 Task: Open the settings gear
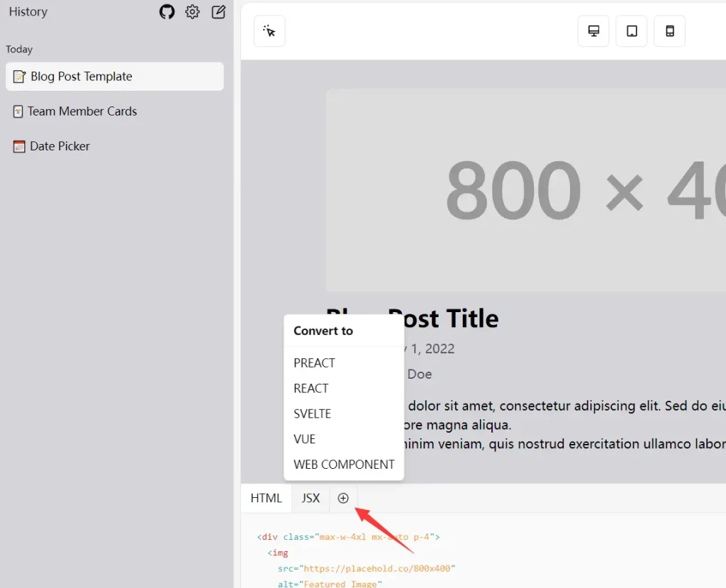point(192,11)
